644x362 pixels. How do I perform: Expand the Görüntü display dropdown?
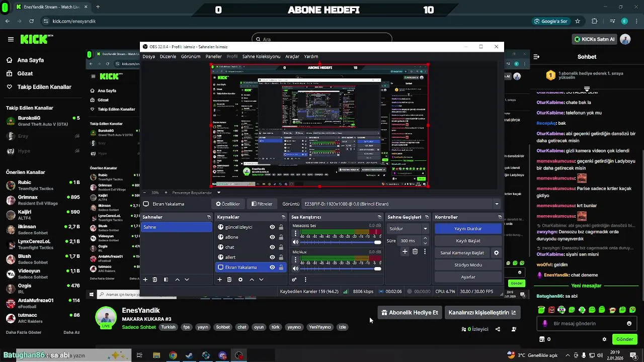pyautogui.click(x=497, y=204)
